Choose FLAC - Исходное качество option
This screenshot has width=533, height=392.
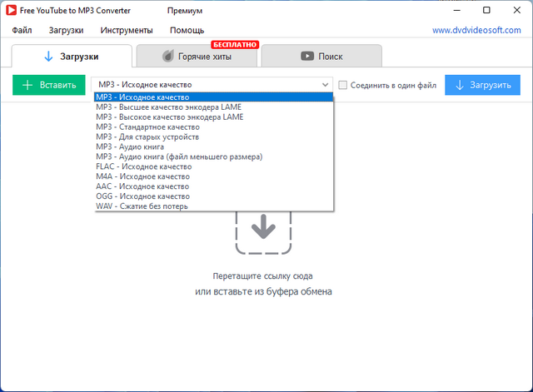click(x=142, y=166)
